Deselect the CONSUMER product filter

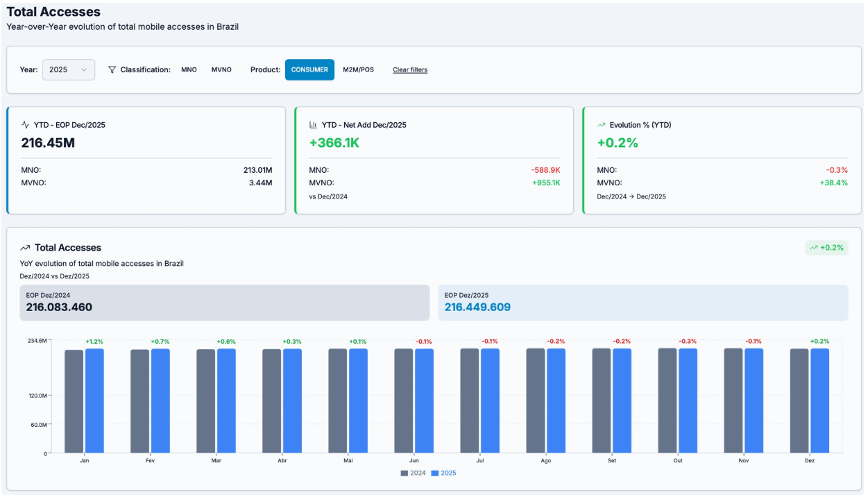pos(309,69)
